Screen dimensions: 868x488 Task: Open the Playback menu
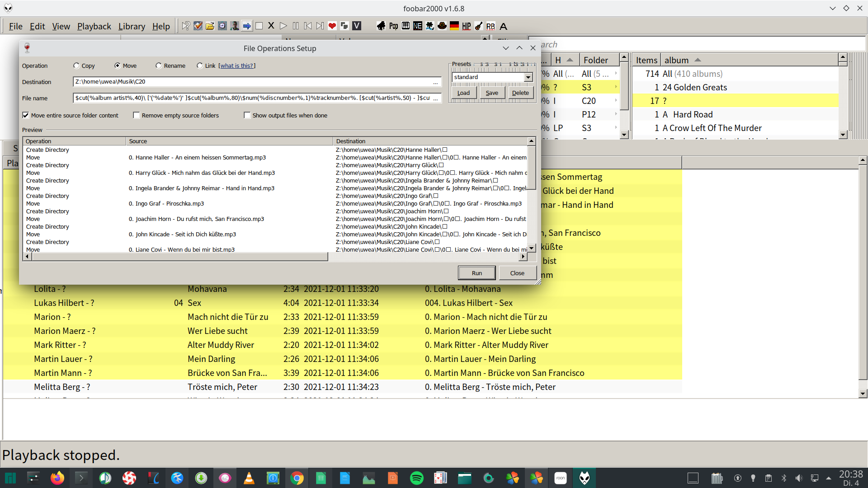94,26
